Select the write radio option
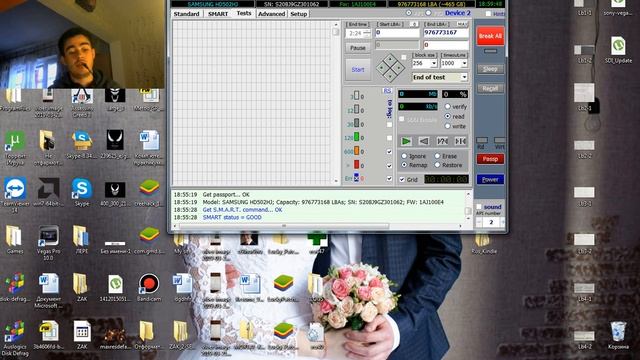Viewport: 640px width, 360px height. (x=448, y=126)
